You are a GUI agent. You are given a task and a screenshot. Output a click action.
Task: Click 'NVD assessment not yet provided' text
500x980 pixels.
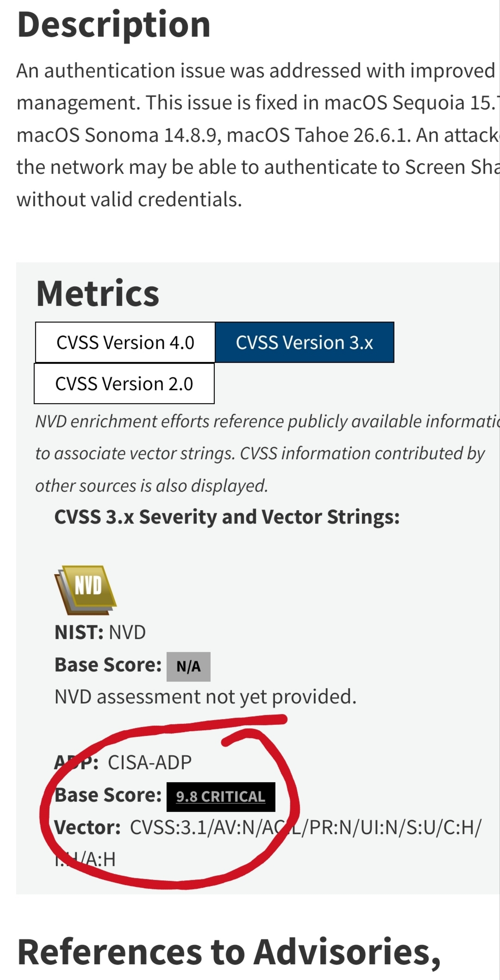(x=206, y=697)
